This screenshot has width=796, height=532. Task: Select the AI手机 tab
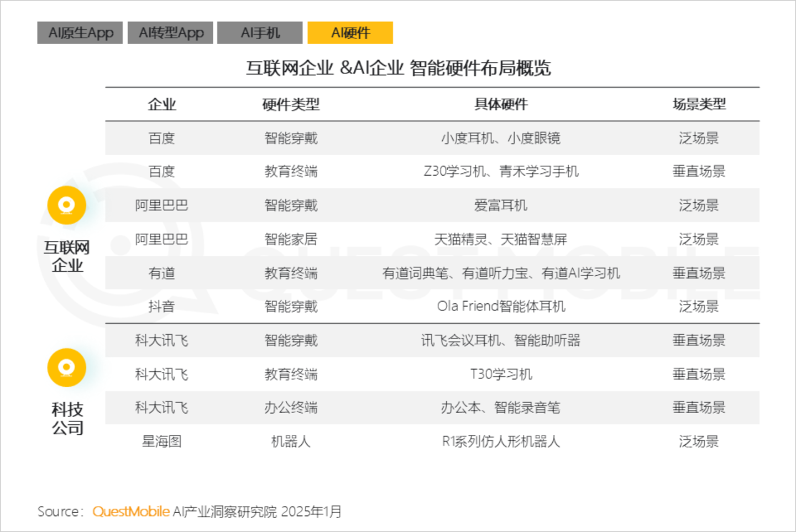coord(260,33)
